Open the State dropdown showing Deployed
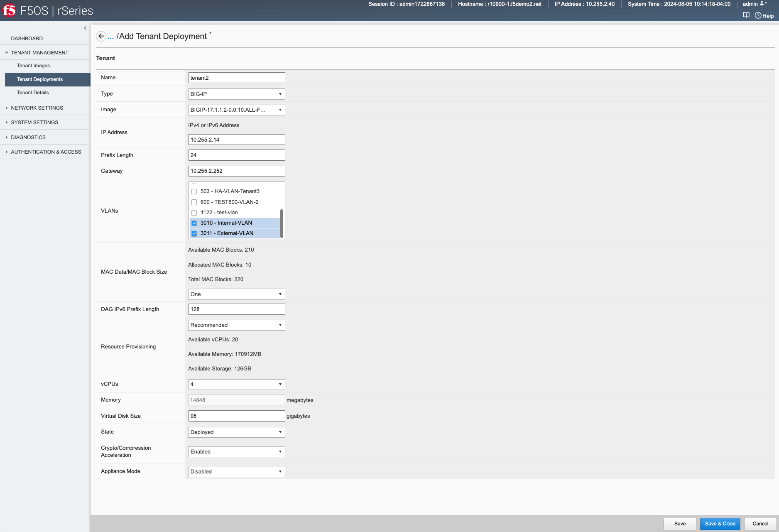Screen dimensions: 779x532 pos(236,432)
